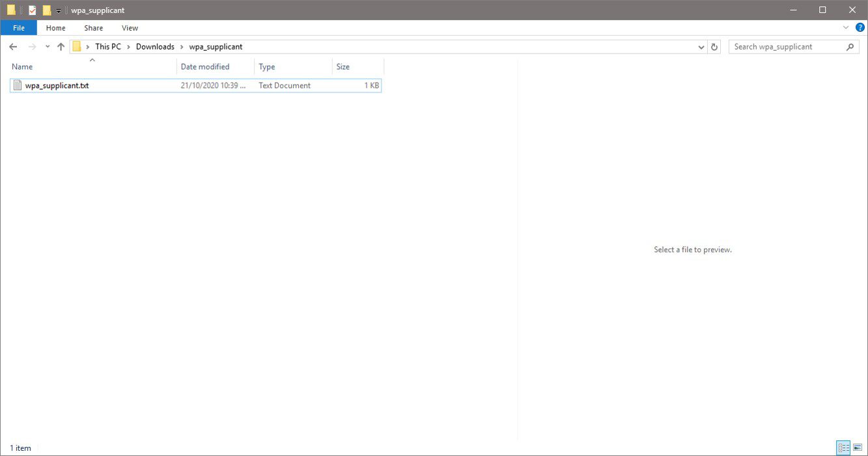Image resolution: width=868 pixels, height=456 pixels.
Task: Navigate to Downloads in the breadcrumb path
Action: click(x=155, y=47)
